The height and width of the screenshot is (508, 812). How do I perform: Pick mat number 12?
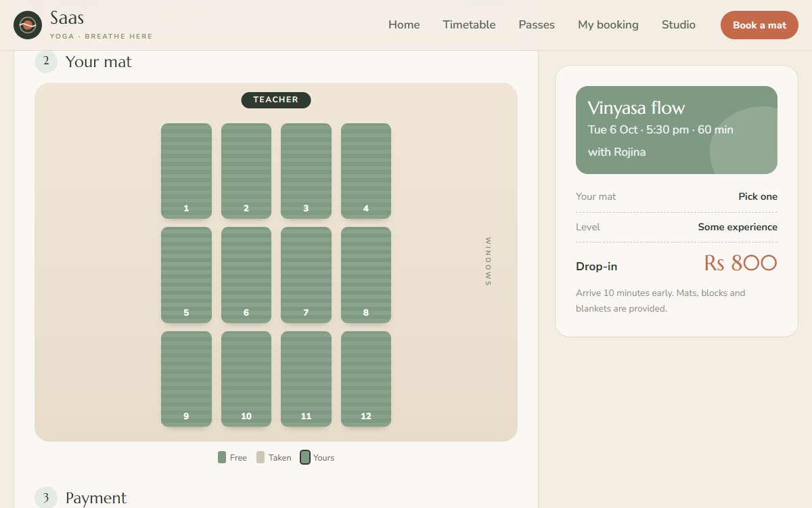coord(366,379)
